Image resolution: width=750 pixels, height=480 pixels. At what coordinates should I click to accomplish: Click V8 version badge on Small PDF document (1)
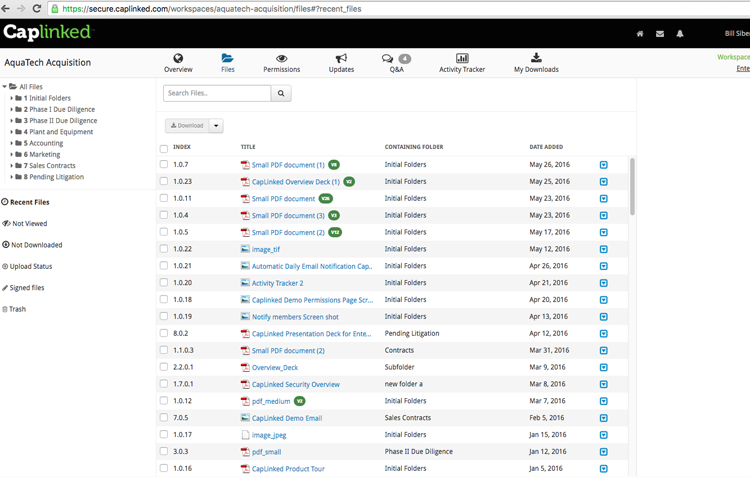[x=334, y=164]
